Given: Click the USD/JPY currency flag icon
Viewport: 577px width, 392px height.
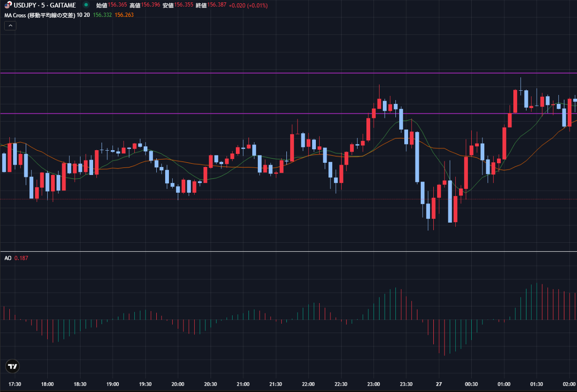Looking at the screenshot, I should click(8, 5).
